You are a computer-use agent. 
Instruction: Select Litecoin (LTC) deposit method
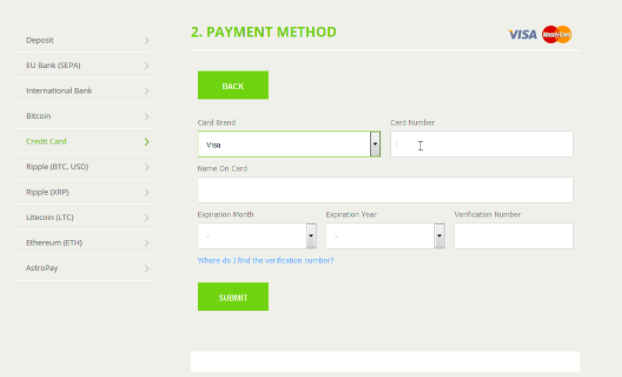85,217
